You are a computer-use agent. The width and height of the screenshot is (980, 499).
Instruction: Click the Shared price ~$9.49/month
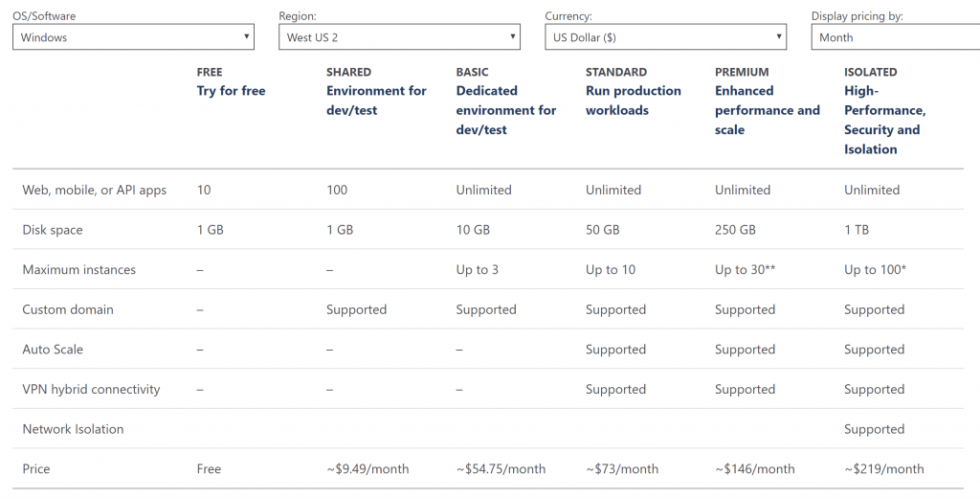point(367,469)
